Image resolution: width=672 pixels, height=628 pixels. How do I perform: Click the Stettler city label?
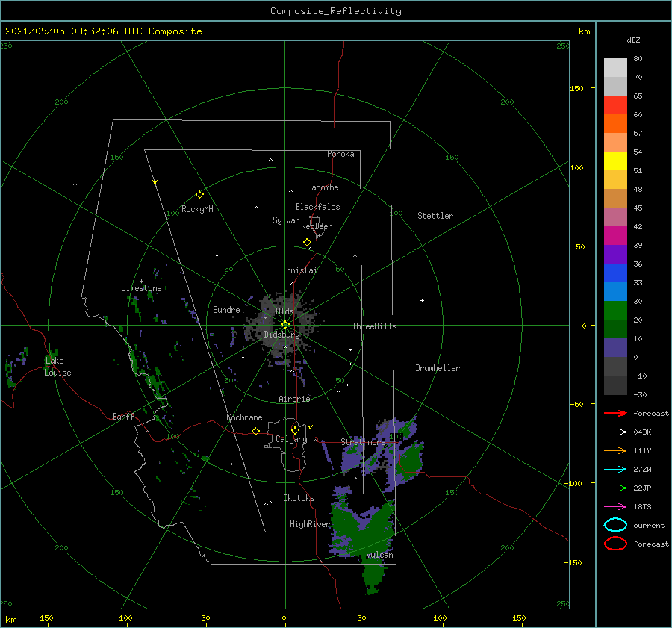pos(435,216)
